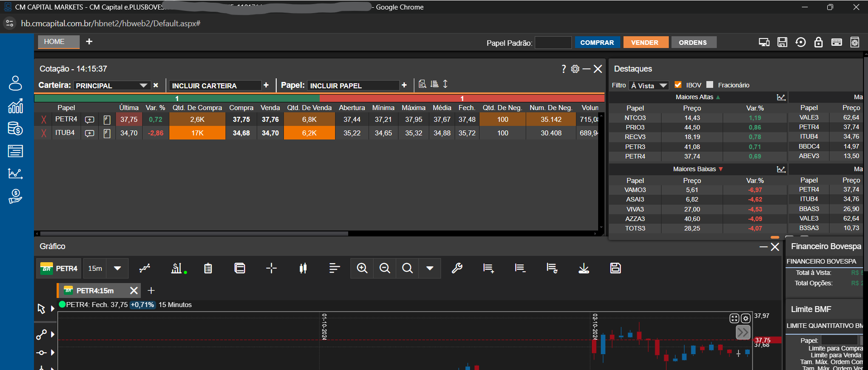Click the save workspace icon in top bar
Viewport: 868px width, 370px height.
782,42
